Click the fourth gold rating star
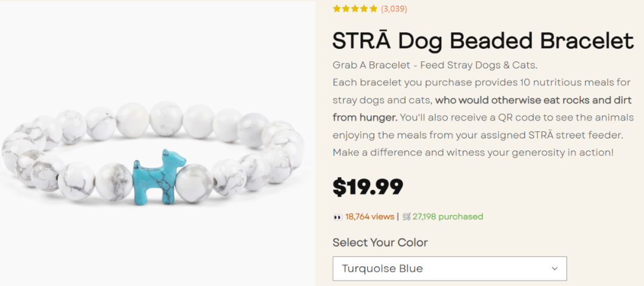 (364, 8)
